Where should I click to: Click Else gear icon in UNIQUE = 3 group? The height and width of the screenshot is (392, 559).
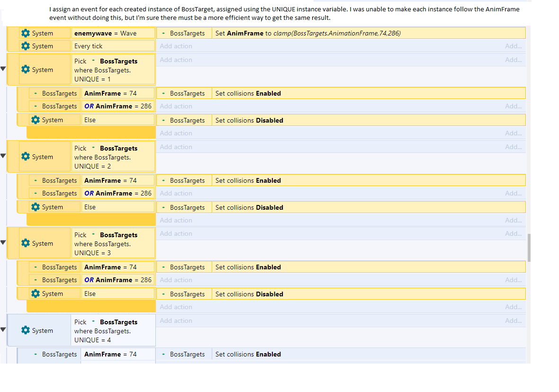click(36, 293)
